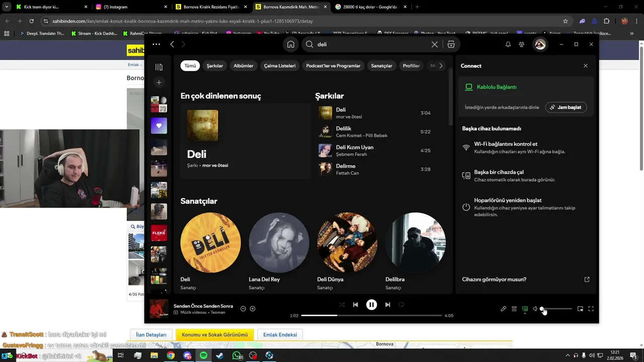The height and width of the screenshot is (362, 644).
Task: Open the external link icon beside 'Cihazını görmüyor musun?'
Action: [587, 280]
